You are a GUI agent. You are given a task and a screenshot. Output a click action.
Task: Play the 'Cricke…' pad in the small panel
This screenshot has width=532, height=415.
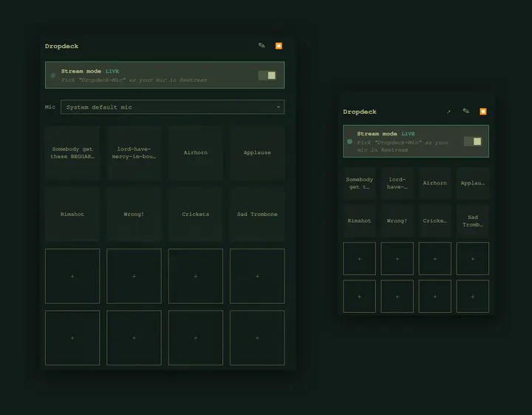(435, 220)
